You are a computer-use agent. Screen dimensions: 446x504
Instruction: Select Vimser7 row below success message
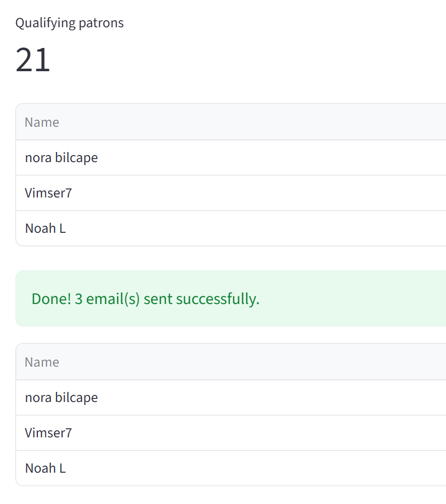click(231, 433)
